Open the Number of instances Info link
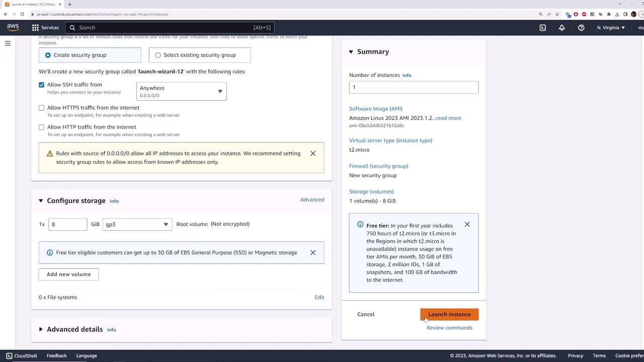Image resolution: width=644 pixels, height=362 pixels. coord(407,75)
